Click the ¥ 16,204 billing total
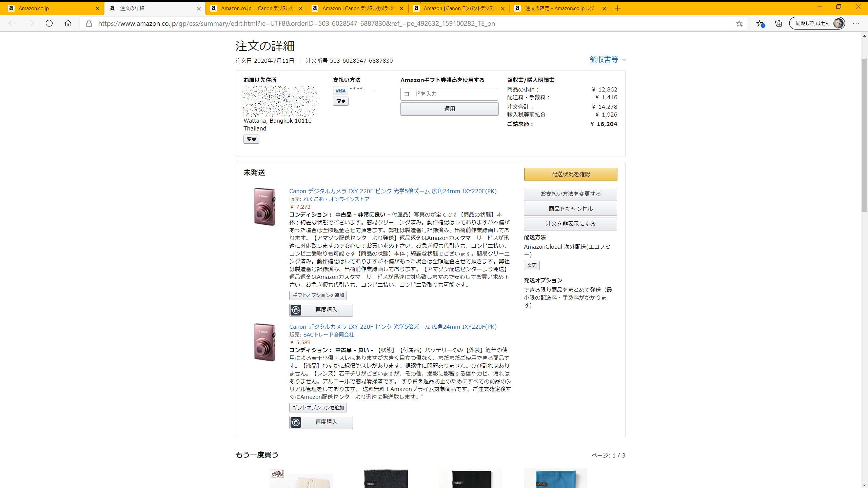The height and width of the screenshot is (488, 868). [x=604, y=124]
